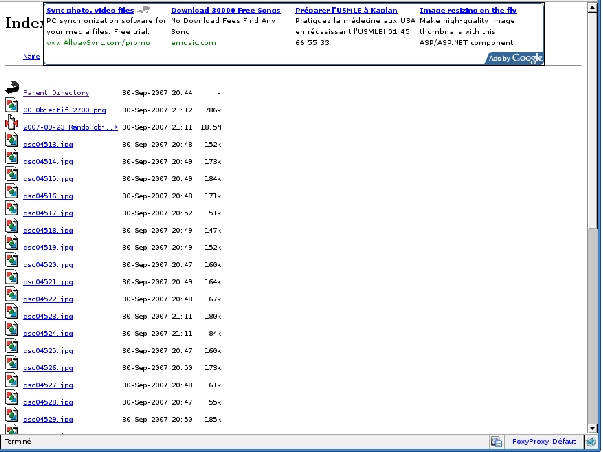Open the dsc04528.jpg file link
Viewport: 603px width, 452px height.
48,402
